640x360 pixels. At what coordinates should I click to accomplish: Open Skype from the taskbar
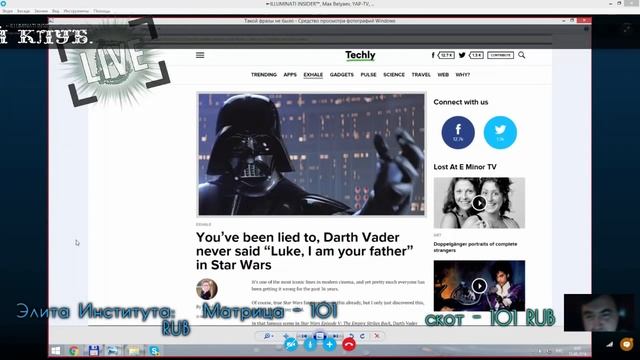pos(154,350)
